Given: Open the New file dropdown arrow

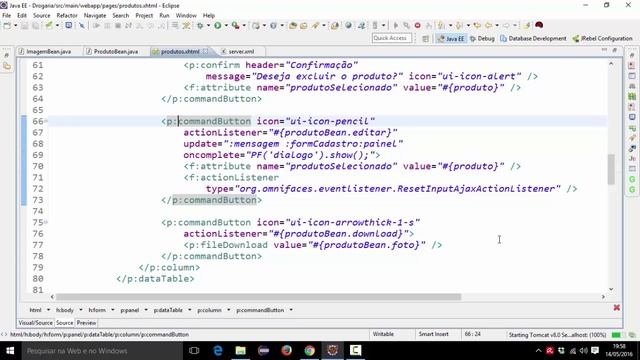Looking at the screenshot, I should [x=16, y=26].
